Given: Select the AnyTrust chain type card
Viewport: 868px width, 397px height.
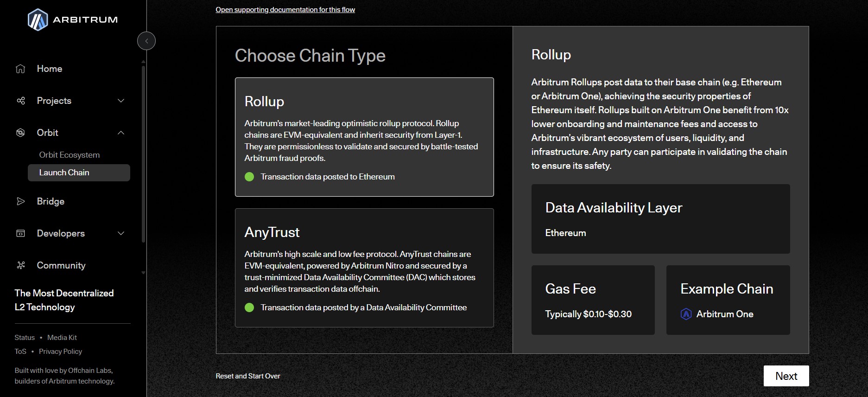Looking at the screenshot, I should [x=364, y=268].
